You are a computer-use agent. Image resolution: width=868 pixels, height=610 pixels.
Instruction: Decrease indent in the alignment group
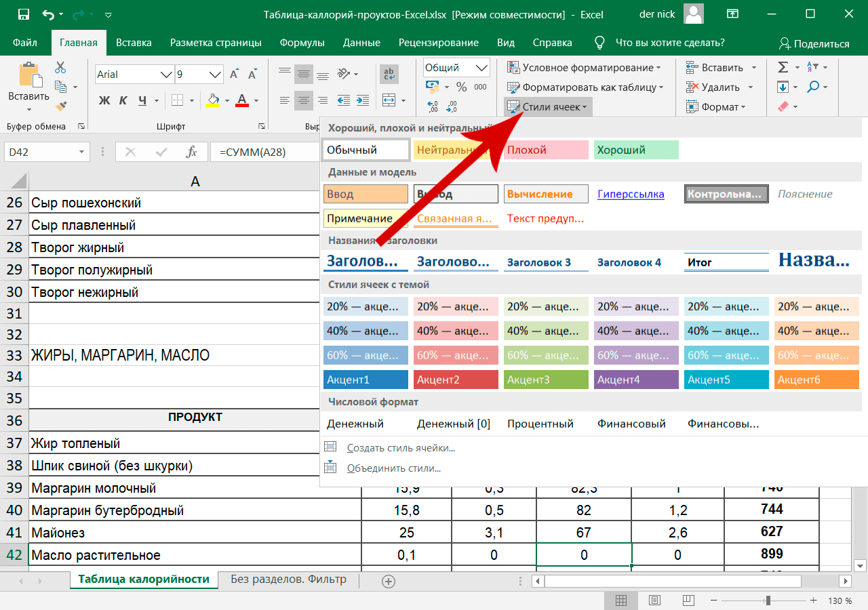(x=344, y=100)
